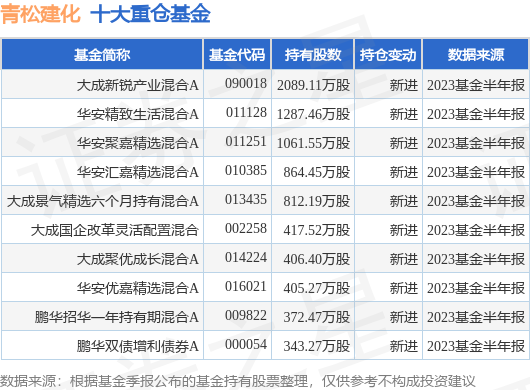
Task: Click the data source footnote text
Action: 238,381
